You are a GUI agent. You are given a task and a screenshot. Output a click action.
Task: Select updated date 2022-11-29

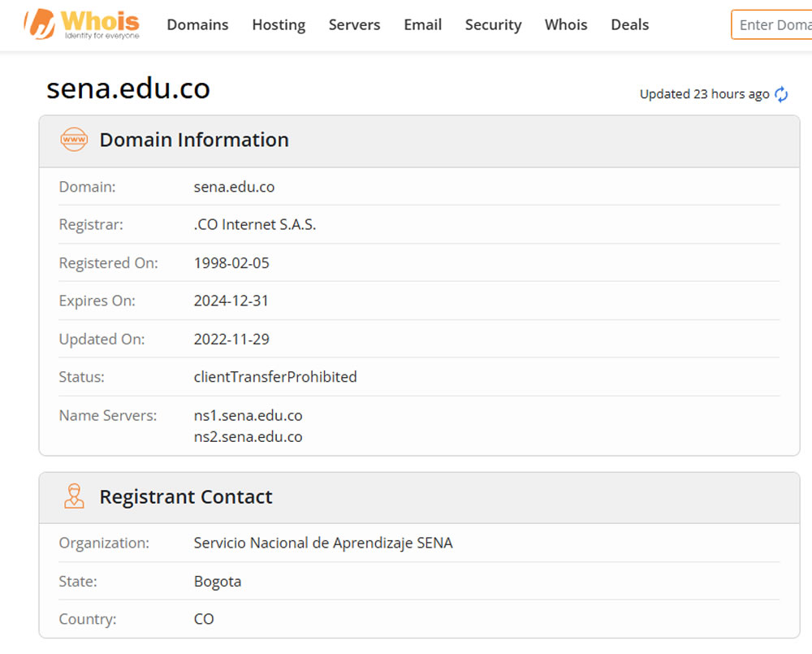coord(231,340)
